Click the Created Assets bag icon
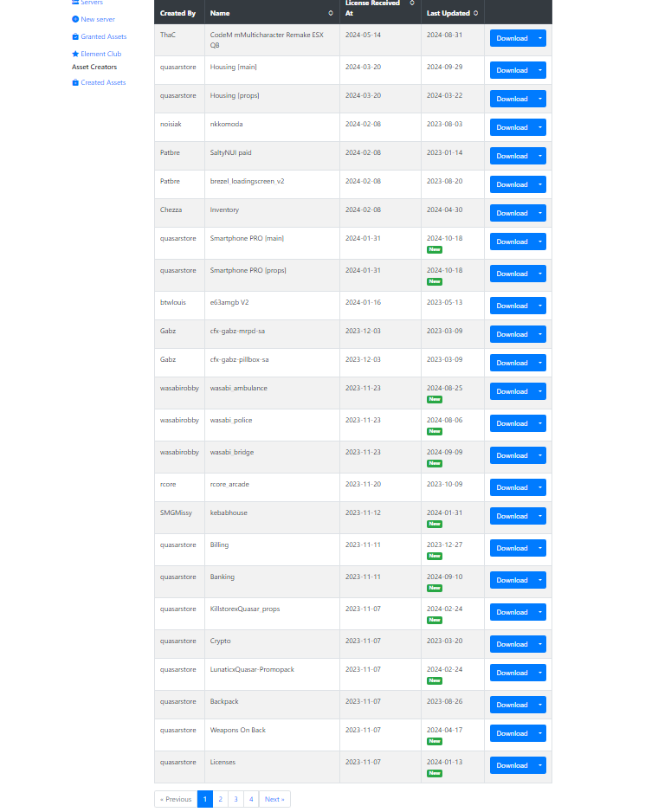658x812 pixels. click(x=75, y=82)
